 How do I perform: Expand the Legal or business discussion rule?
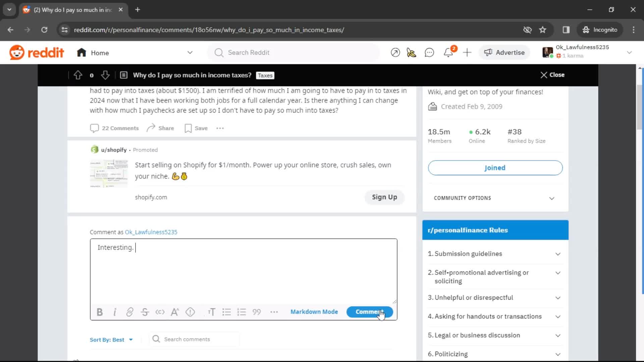tap(558, 335)
